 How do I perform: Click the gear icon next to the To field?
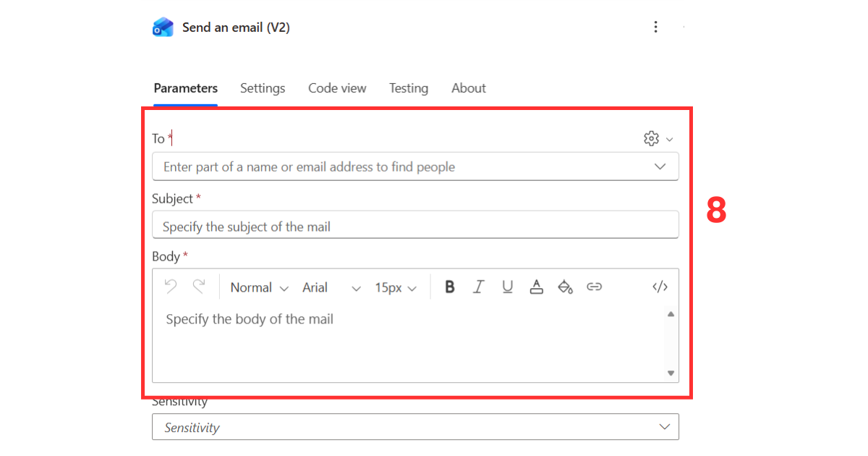[x=650, y=138]
